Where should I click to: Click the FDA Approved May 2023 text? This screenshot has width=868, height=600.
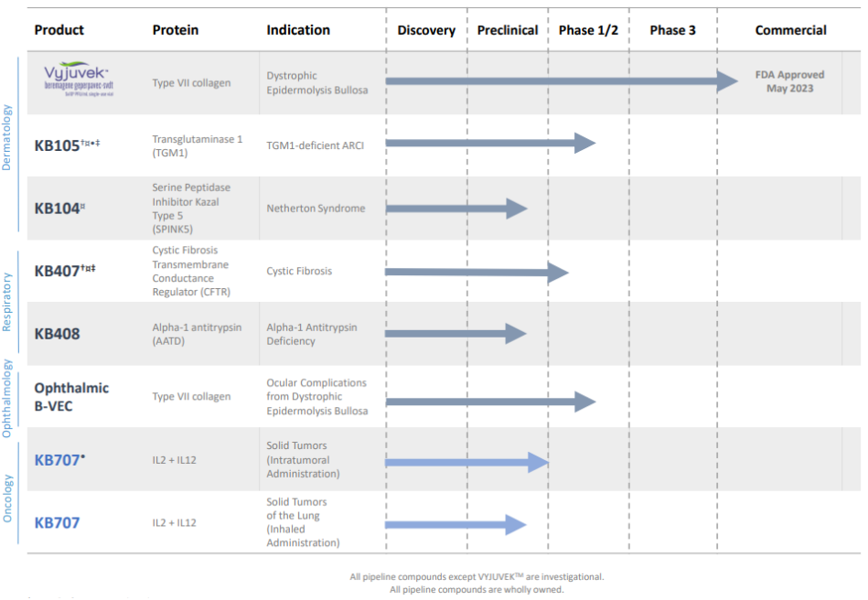(x=789, y=81)
